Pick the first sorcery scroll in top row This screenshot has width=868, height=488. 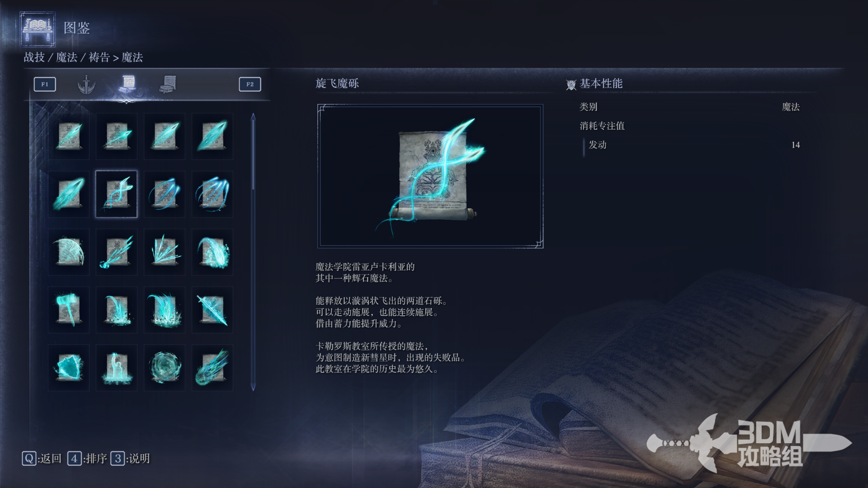pos(69,136)
